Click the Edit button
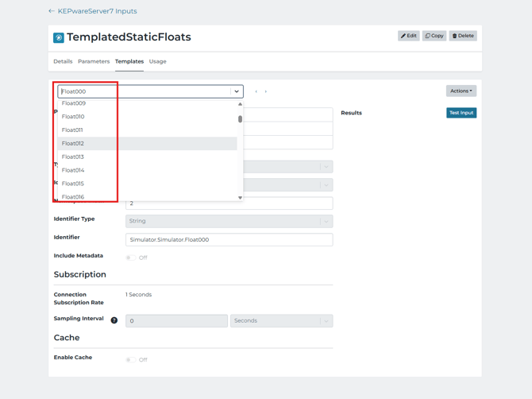Image resolution: width=532 pixels, height=399 pixels. 408,36
